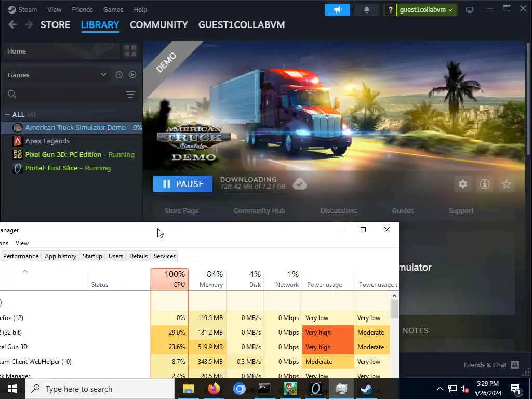This screenshot has height=399, width=532.
Task: Click cloud sync status check icon
Action: tap(300, 184)
